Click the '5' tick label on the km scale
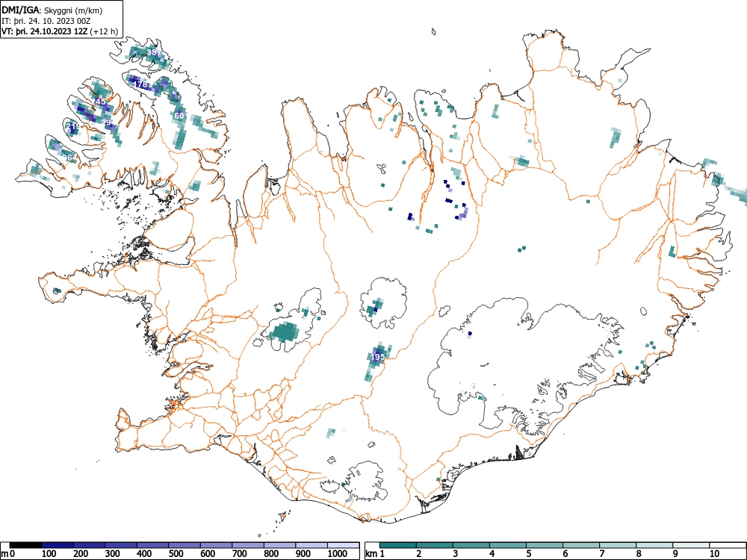Screen dimensions: 747x560 [529, 554]
